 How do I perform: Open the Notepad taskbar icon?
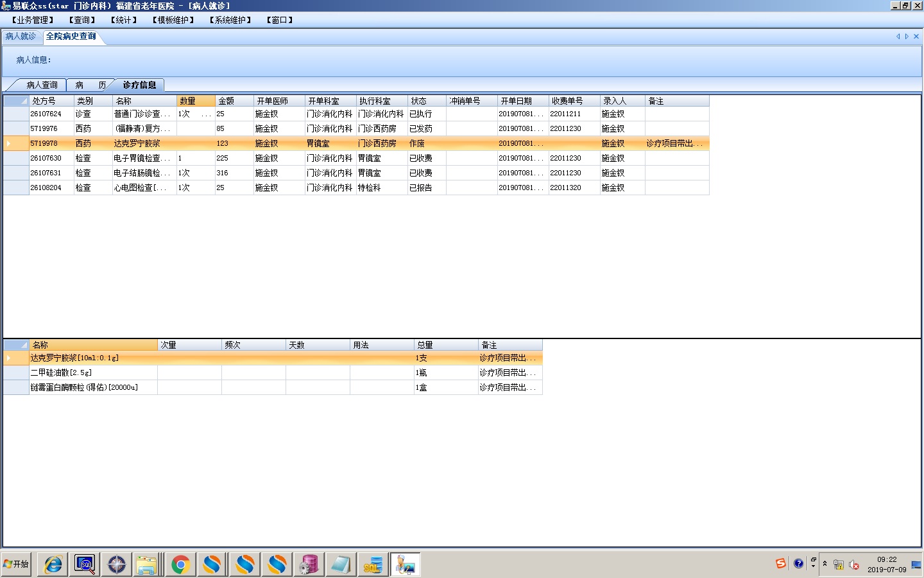click(x=340, y=565)
